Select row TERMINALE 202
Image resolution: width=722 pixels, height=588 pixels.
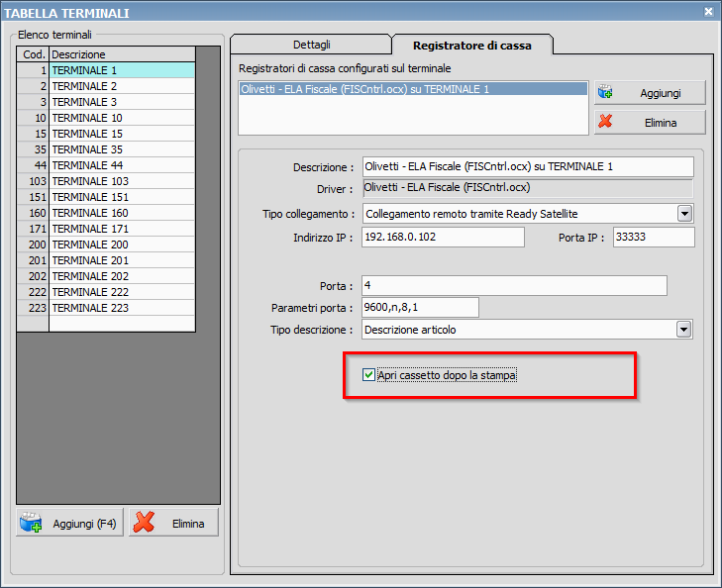click(x=106, y=276)
